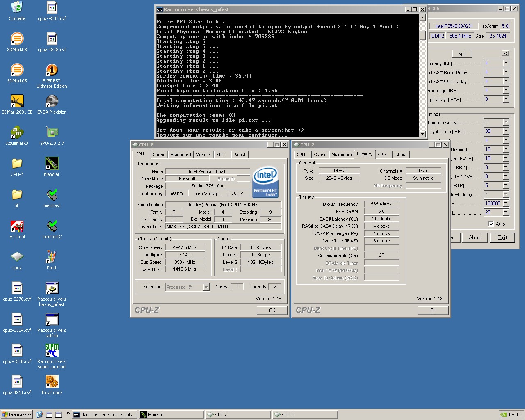The width and height of the screenshot is (525, 420).
Task: Expand the (tRRD) dropdown in MemSet
Action: pos(506,167)
